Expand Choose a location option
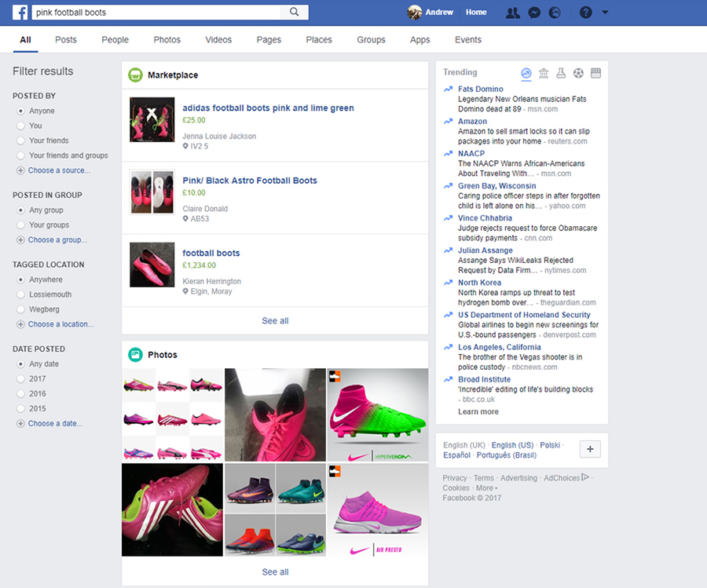This screenshot has width=707, height=588. pos(60,324)
